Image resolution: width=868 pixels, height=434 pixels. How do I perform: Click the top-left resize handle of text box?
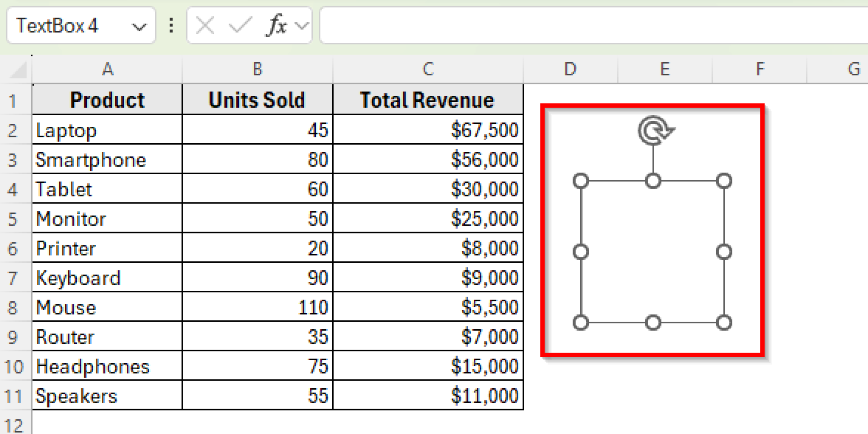pos(581,181)
